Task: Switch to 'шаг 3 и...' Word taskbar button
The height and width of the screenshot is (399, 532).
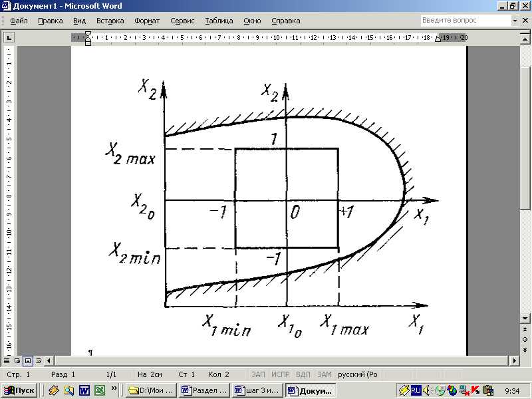Action: (x=257, y=390)
